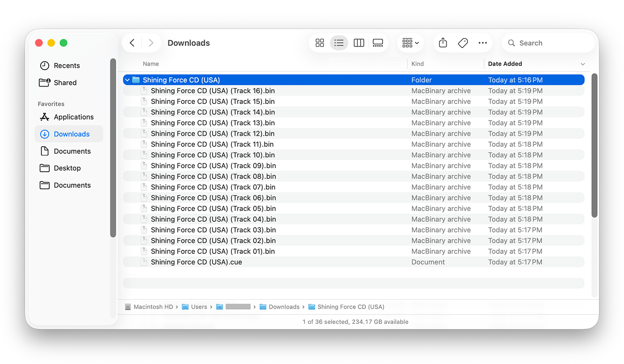Go back with the left chevron

point(132,43)
